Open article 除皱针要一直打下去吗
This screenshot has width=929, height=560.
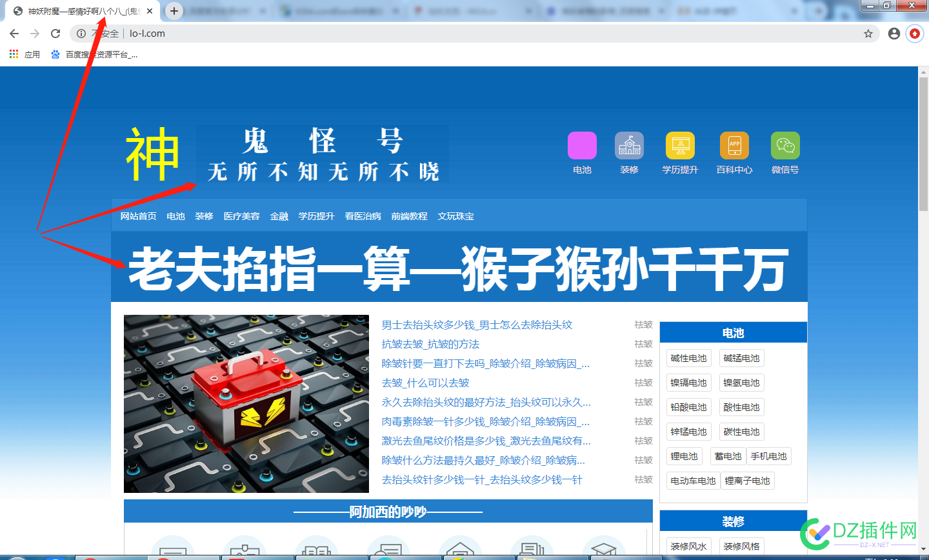485,363
